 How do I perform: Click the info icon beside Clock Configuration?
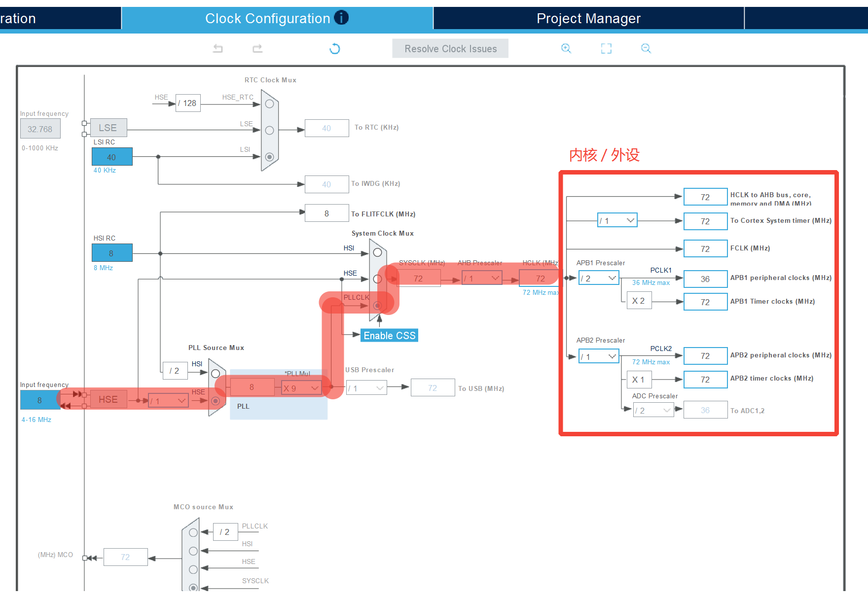click(341, 18)
